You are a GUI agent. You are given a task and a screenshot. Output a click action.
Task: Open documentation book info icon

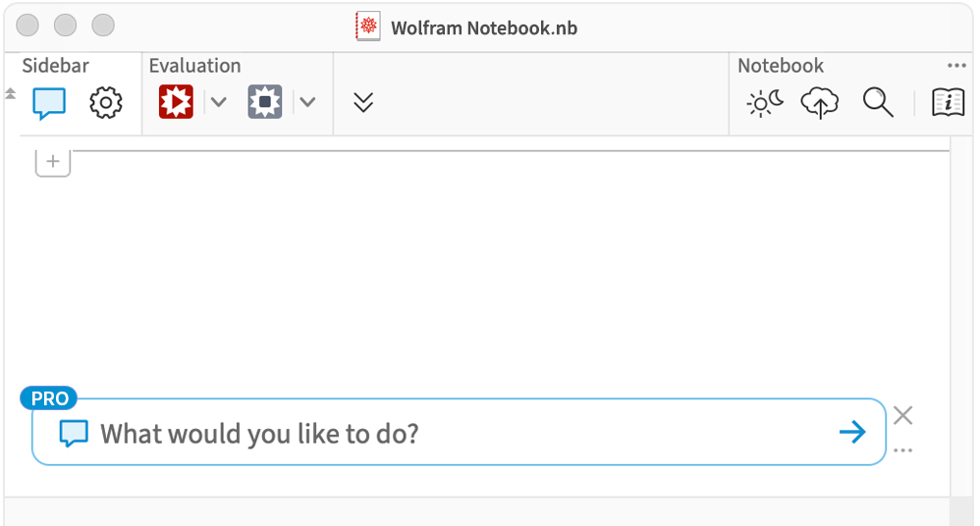click(949, 102)
